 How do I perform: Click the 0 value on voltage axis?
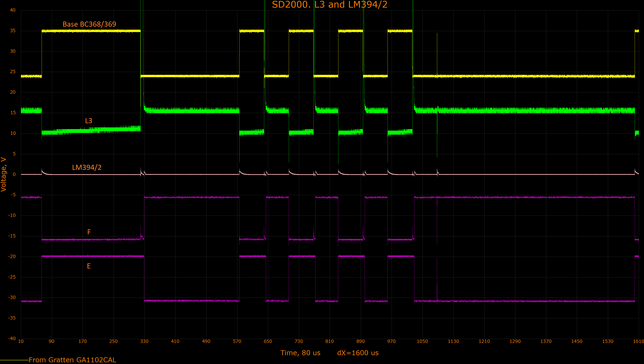(x=14, y=174)
